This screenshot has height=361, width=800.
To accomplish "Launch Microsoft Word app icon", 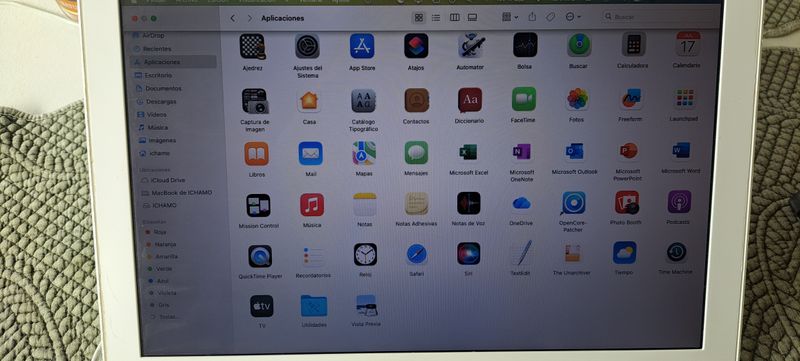I will click(681, 150).
